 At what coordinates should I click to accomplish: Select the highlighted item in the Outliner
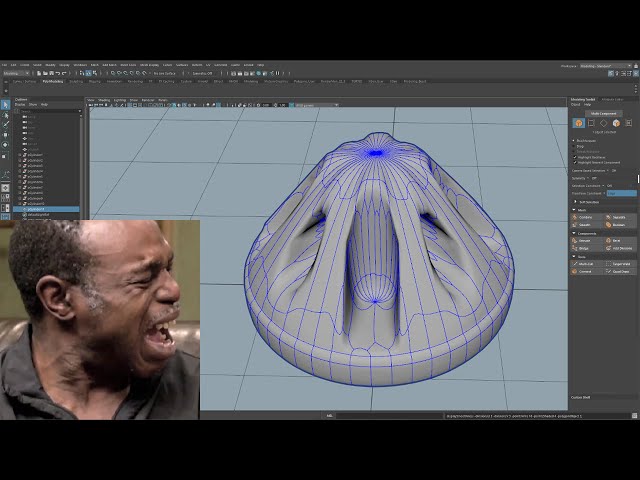pos(46,209)
